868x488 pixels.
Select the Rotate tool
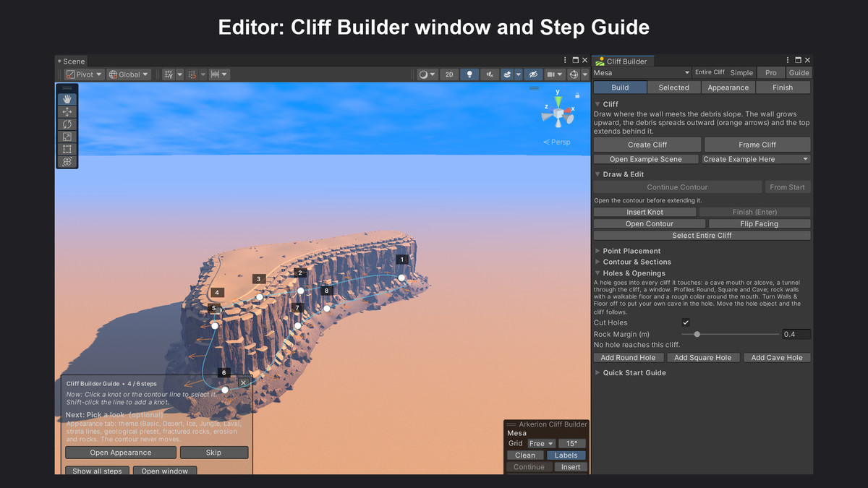67,124
